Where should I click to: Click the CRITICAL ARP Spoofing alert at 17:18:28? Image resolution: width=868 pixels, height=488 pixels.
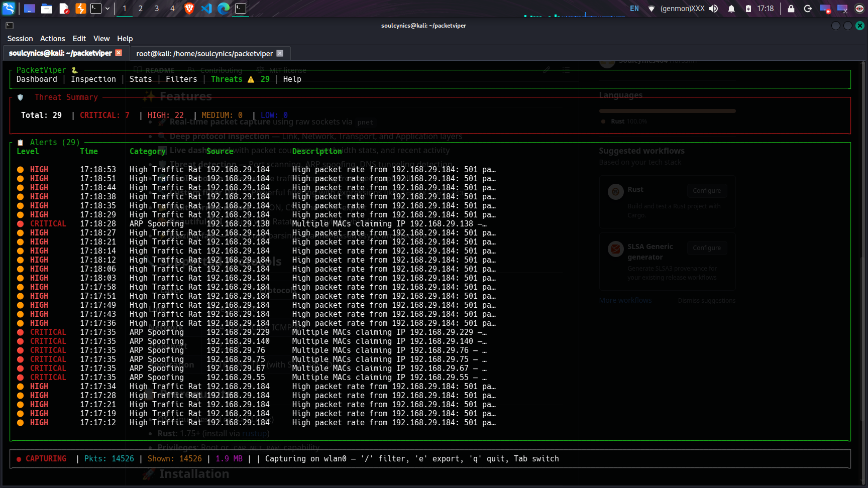pos(257,224)
